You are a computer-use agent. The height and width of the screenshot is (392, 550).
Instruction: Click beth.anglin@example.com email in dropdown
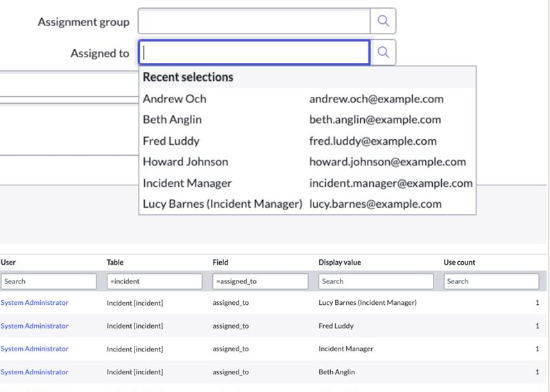375,120
